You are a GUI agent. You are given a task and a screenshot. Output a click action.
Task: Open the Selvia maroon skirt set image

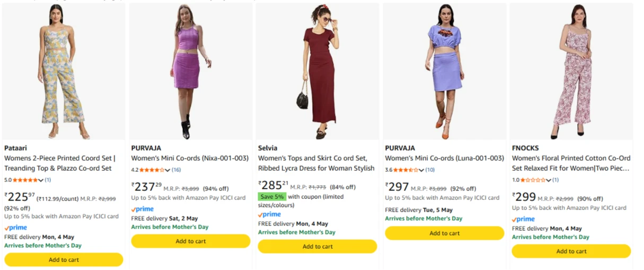click(x=317, y=72)
